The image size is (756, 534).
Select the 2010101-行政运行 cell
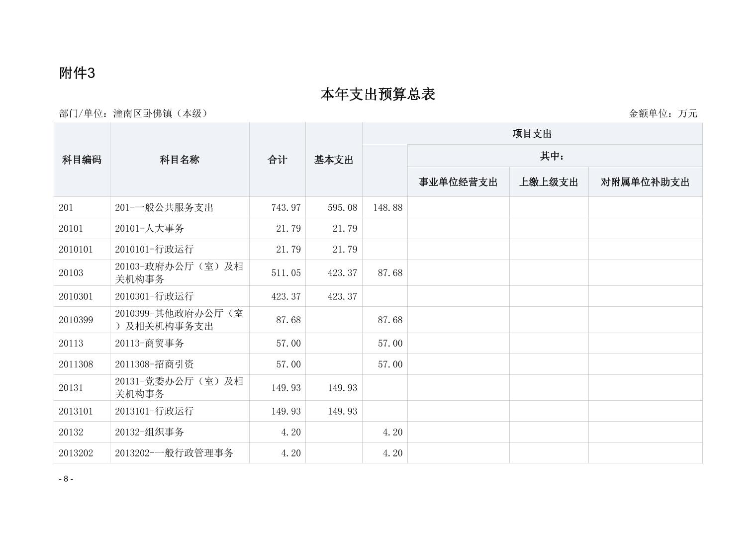(x=180, y=249)
